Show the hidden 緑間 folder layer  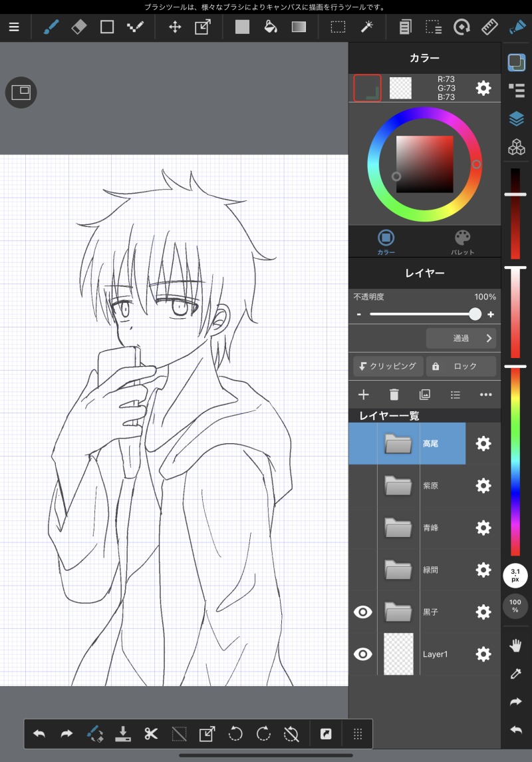coord(362,570)
